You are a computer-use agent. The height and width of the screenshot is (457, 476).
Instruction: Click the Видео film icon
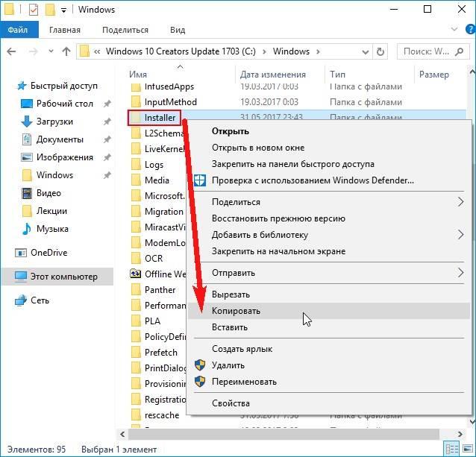pyautogui.click(x=27, y=193)
